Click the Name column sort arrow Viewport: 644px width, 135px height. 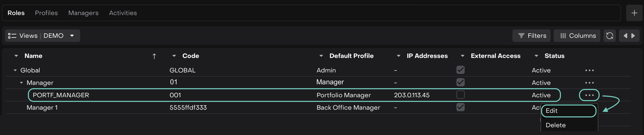pyautogui.click(x=154, y=56)
